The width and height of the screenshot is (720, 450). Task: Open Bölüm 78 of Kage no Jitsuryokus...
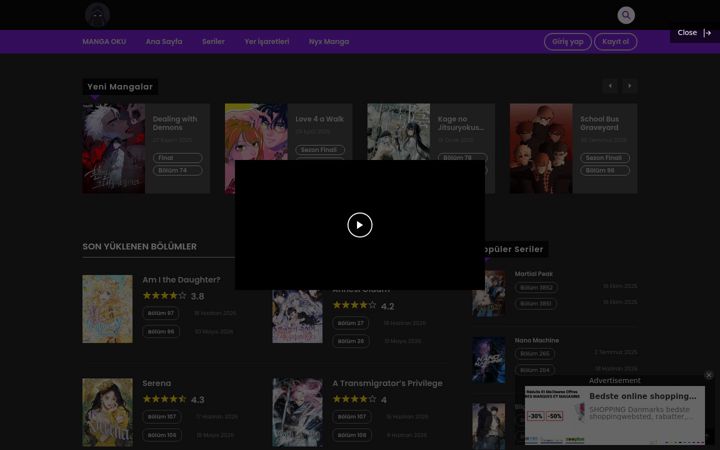tap(462, 157)
